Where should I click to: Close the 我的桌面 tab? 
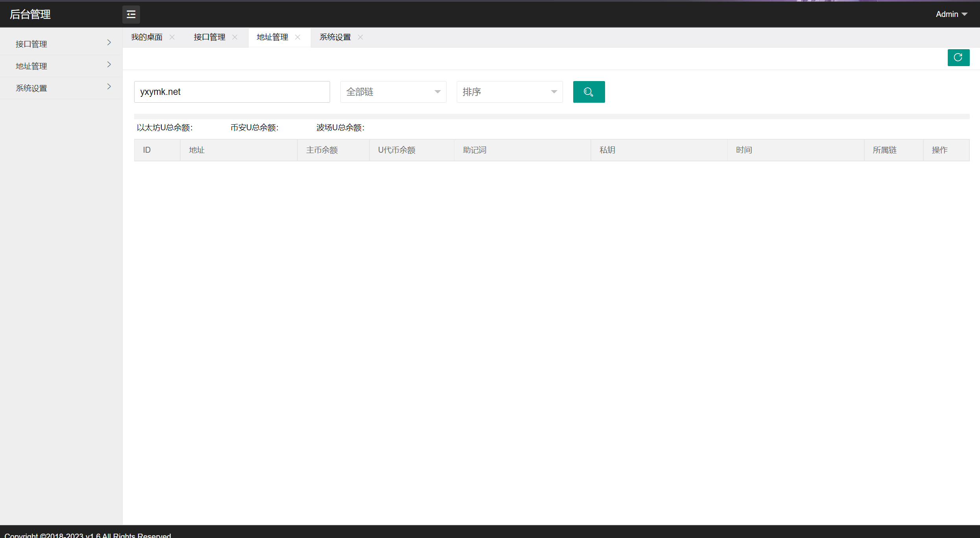coord(172,37)
